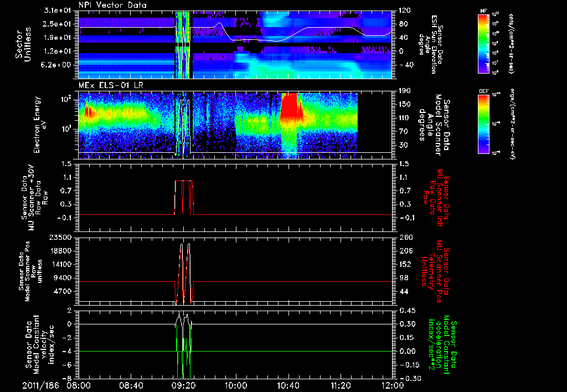The height and width of the screenshot is (392, 567).
Task: Click the Sector Unitless axis label
Action: click(23, 44)
